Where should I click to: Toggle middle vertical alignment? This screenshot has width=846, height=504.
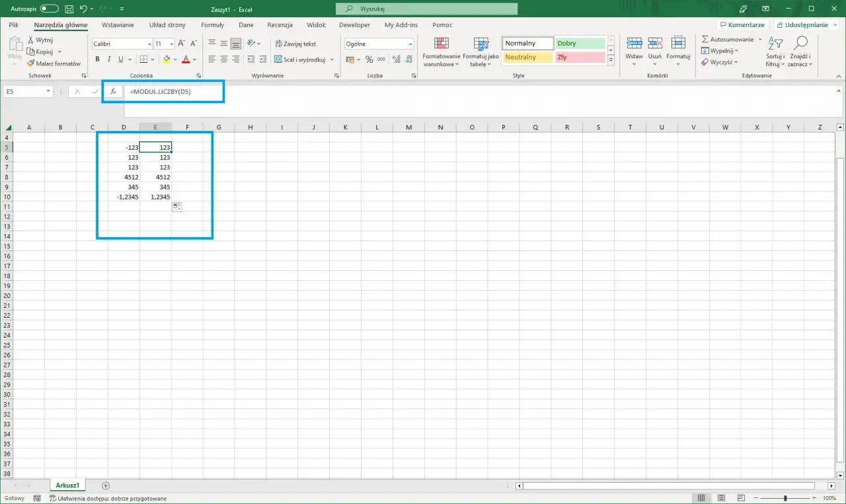pos(224,44)
